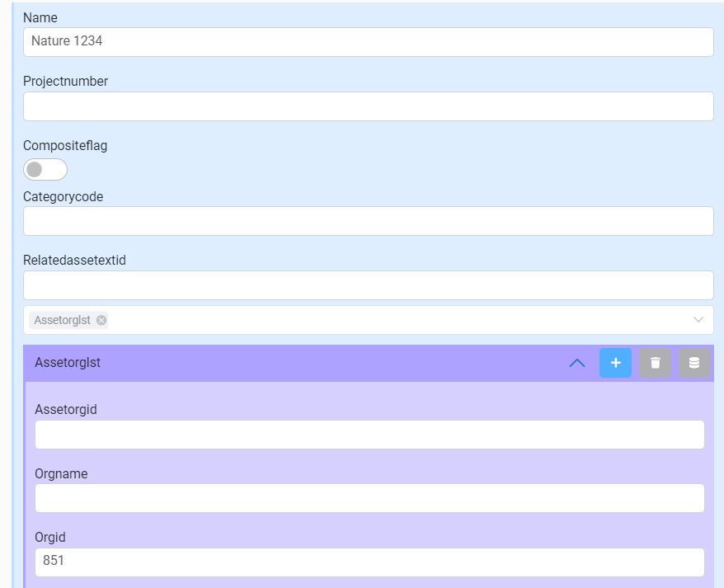Remove the Assetorglst tag with its x icon
Viewport: 724px width, 588px height.
[101, 320]
